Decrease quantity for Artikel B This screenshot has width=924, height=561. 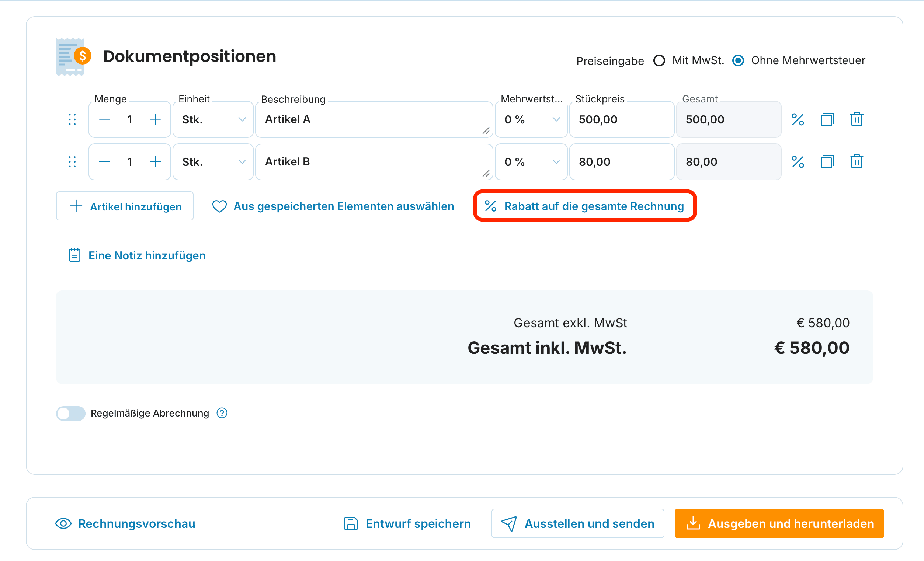[105, 162]
